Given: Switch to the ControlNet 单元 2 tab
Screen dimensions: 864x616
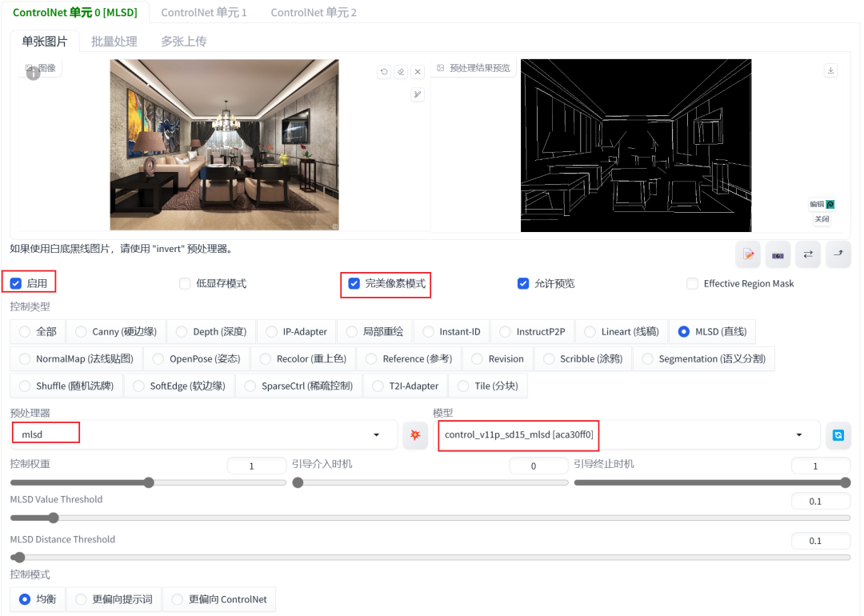Looking at the screenshot, I should (x=314, y=12).
